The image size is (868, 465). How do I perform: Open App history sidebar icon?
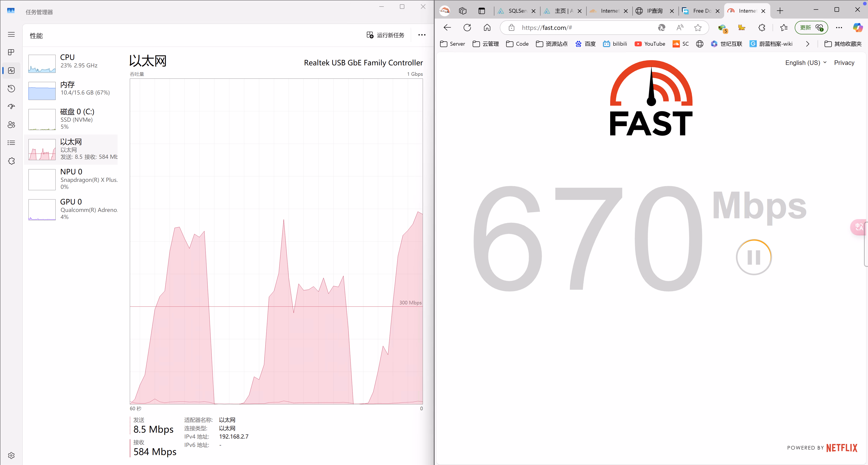coord(11,89)
